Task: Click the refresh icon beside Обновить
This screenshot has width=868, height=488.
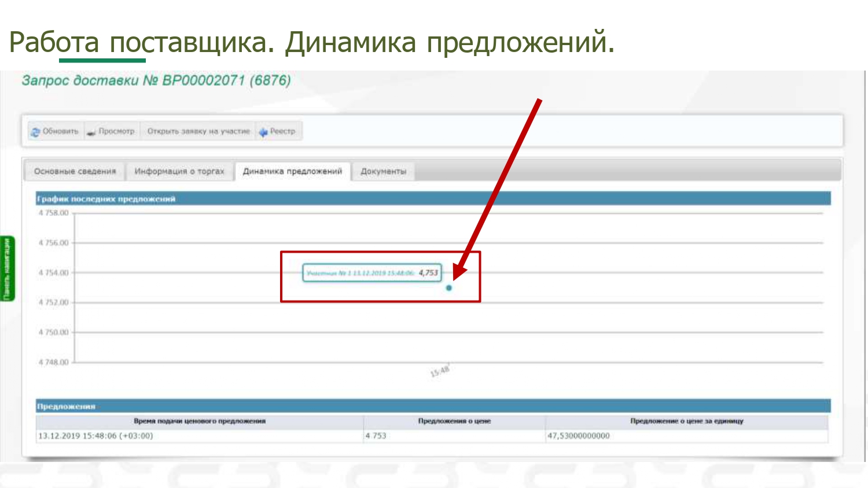Action: 36,132
